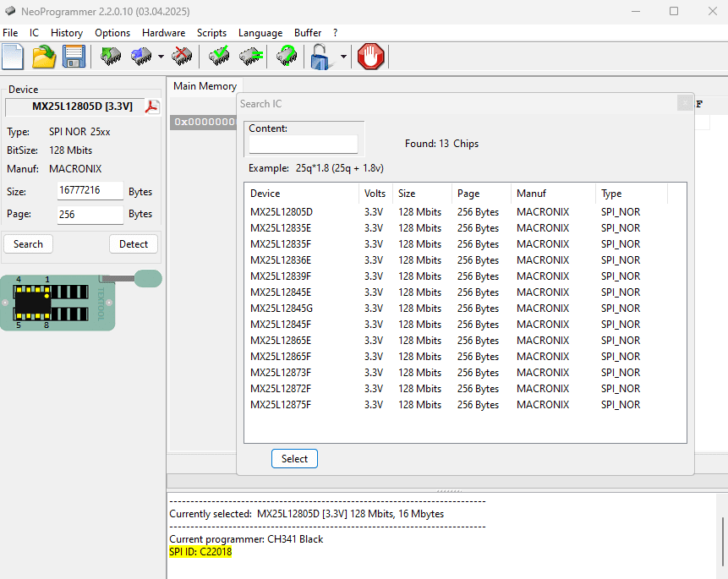Open the Buffer menu
The width and height of the screenshot is (728, 579).
[308, 33]
